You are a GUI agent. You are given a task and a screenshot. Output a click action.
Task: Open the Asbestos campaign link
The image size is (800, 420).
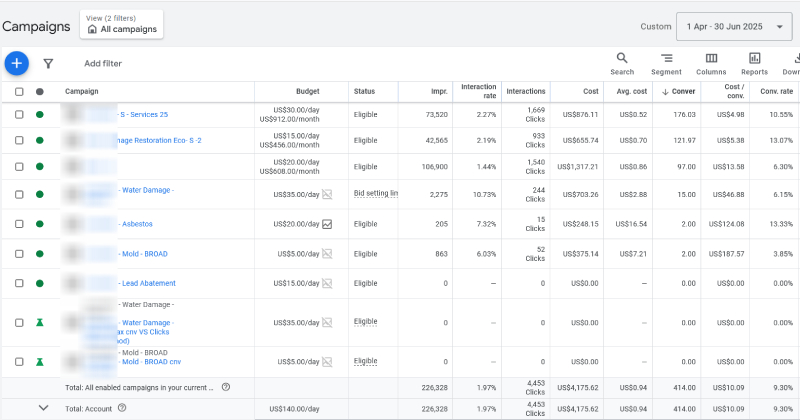tap(137, 224)
